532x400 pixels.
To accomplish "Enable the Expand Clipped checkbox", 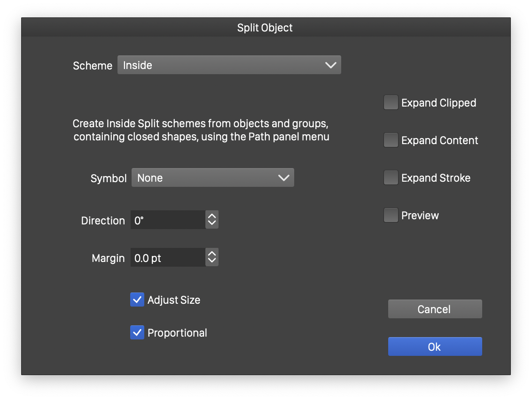I will tap(391, 103).
